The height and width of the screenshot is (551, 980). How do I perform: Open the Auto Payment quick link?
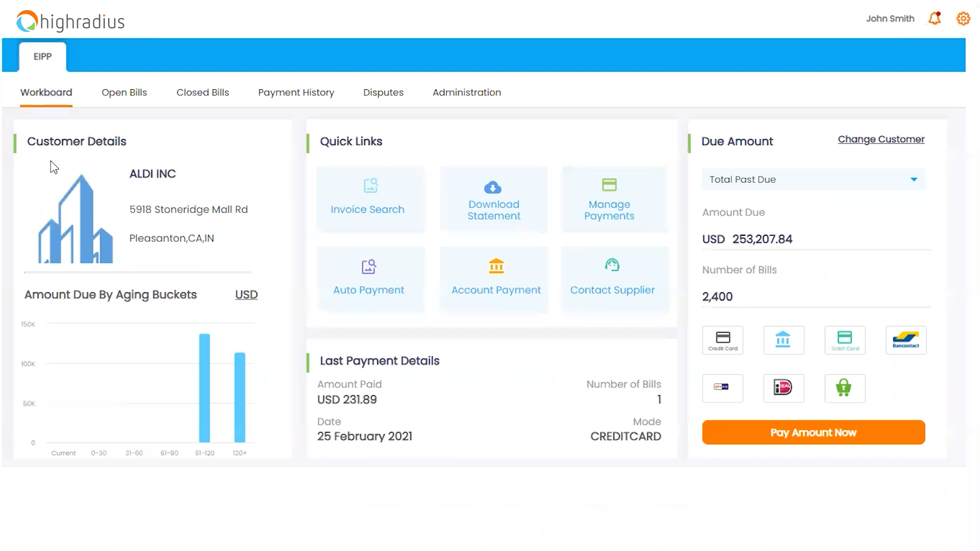pos(369,279)
